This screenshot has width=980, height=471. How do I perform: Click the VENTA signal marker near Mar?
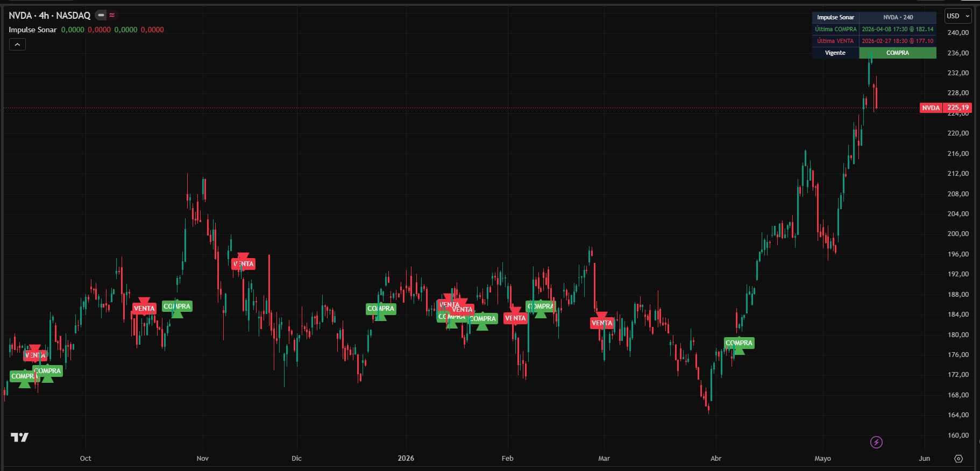(602, 323)
